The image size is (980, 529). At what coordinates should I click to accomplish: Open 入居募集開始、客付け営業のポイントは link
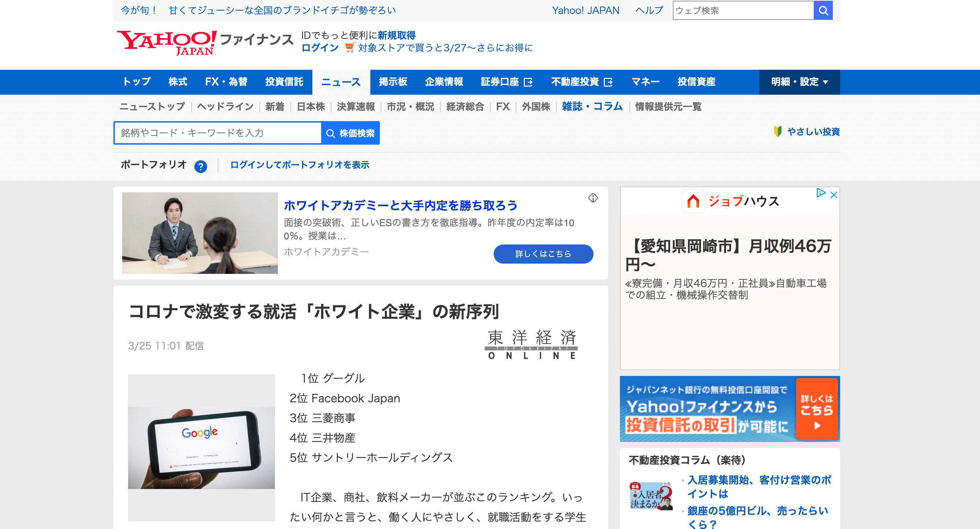(759, 487)
